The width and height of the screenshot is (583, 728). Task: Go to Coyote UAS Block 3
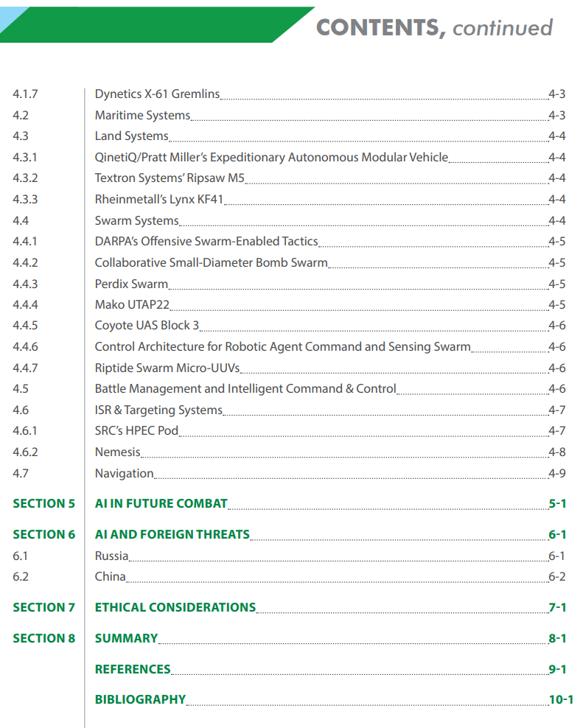pyautogui.click(x=147, y=326)
